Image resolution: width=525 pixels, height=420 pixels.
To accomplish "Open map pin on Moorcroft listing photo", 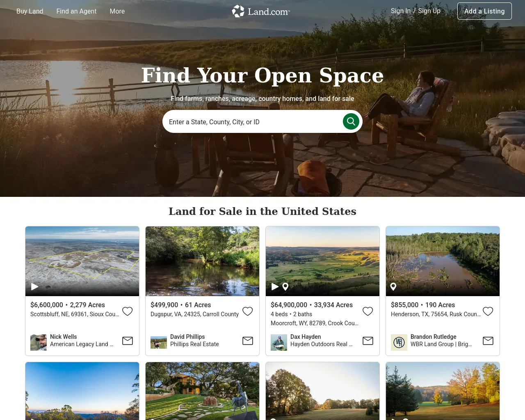I will pyautogui.click(x=285, y=287).
